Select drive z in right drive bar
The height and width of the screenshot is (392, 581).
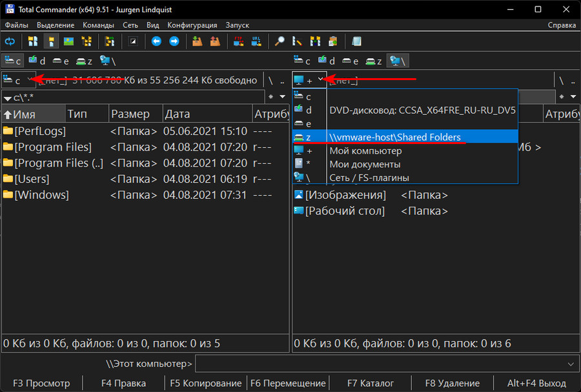pos(374,61)
